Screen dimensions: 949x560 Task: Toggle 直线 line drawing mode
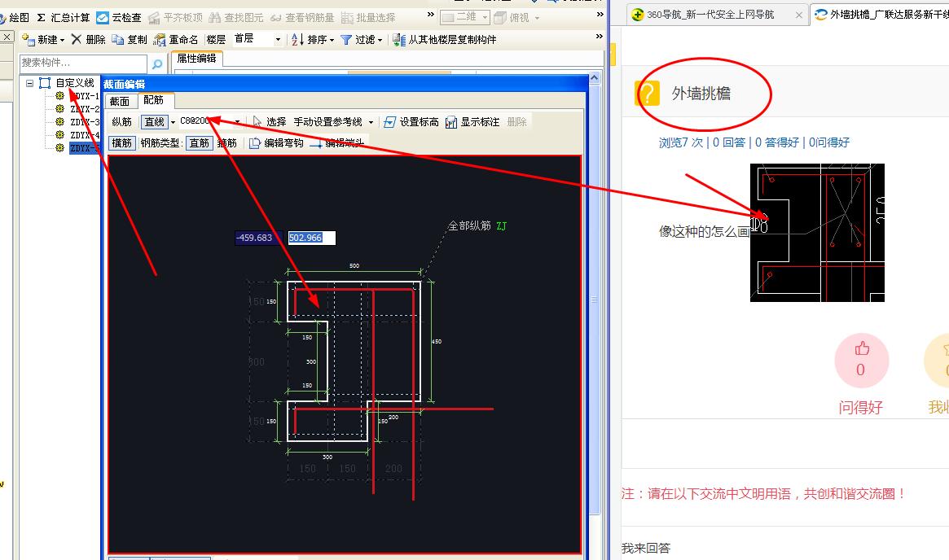point(154,121)
